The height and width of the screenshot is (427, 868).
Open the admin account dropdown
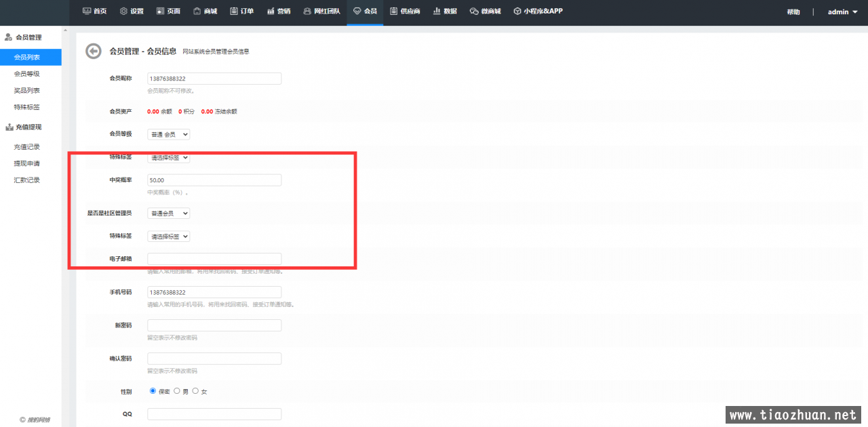(843, 12)
